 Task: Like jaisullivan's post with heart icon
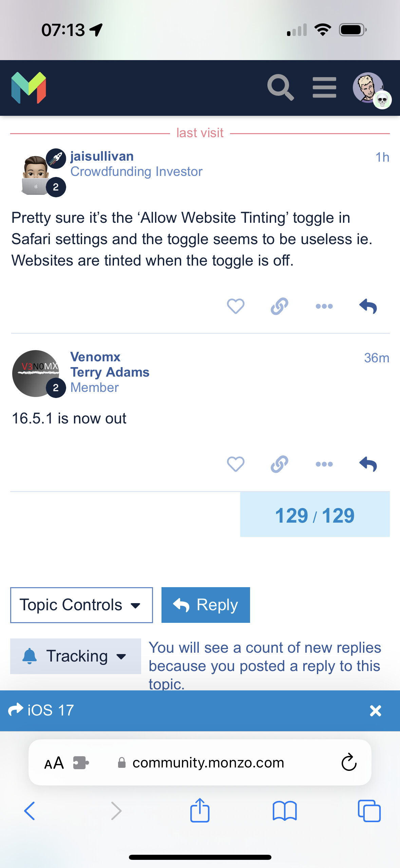[235, 306]
